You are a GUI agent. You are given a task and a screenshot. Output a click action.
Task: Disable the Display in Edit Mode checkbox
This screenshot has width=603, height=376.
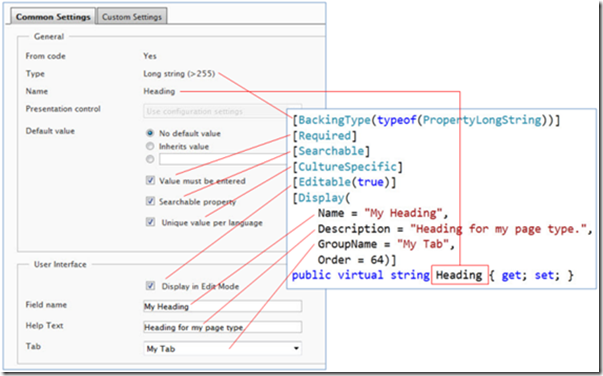click(150, 286)
